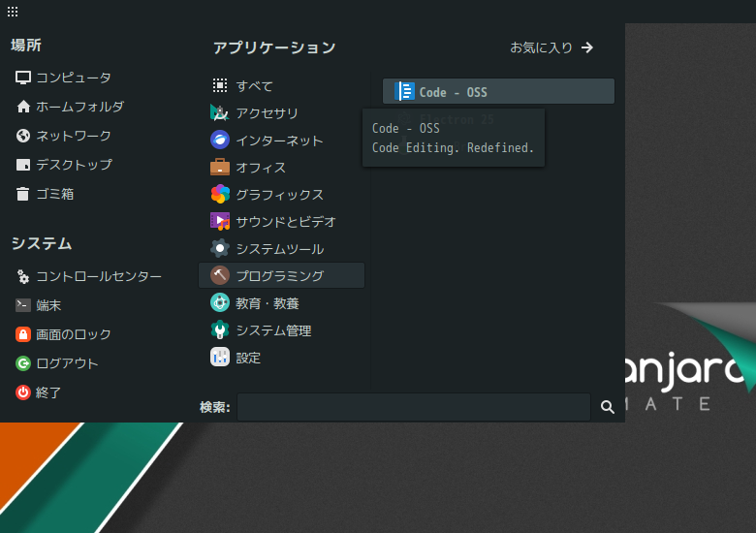
Task: Open 端末 terminal
Action: click(39, 305)
